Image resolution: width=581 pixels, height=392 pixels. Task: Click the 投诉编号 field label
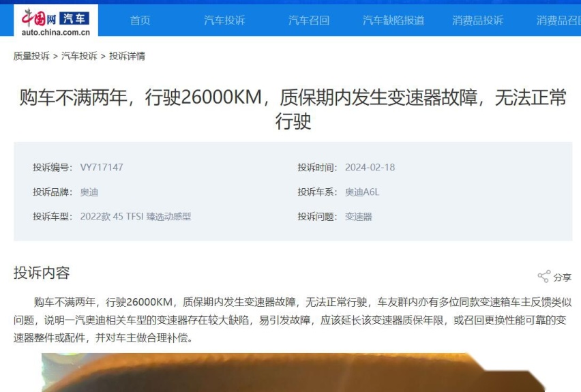click(x=53, y=168)
